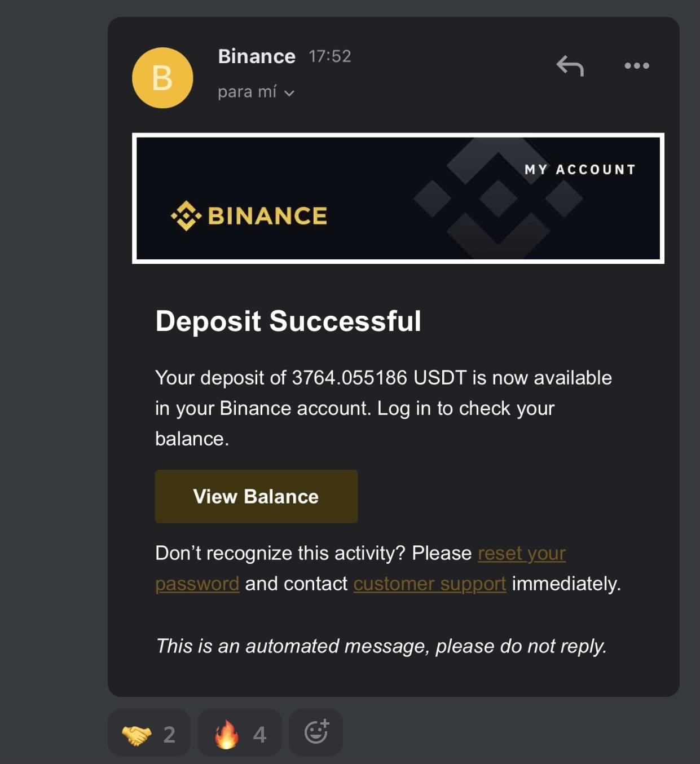
Task: Toggle the handshake reaction
Action: coord(149,732)
